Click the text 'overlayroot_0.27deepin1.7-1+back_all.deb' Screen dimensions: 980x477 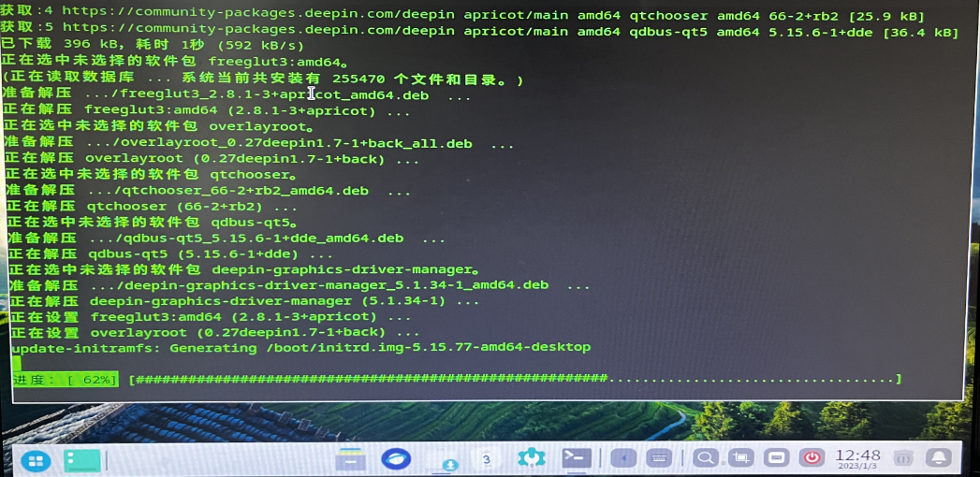click(x=297, y=144)
